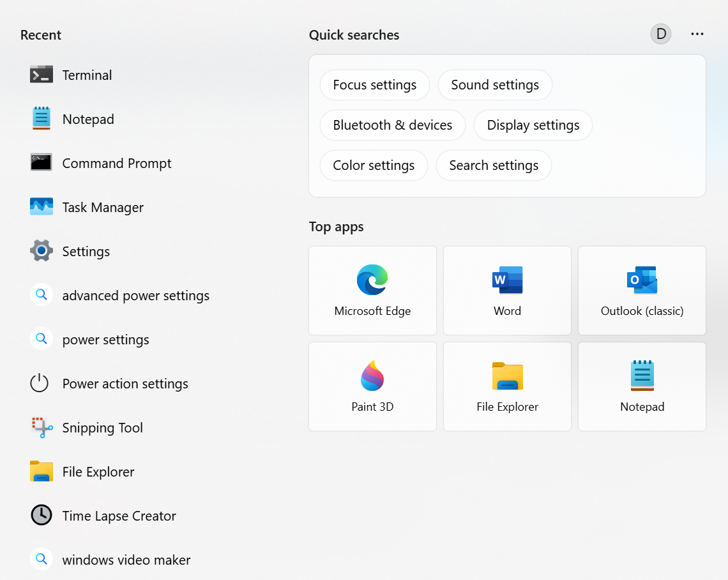Screen dimensions: 728x580
Task: Click the "Word" tile label
Action: tap(508, 311)
